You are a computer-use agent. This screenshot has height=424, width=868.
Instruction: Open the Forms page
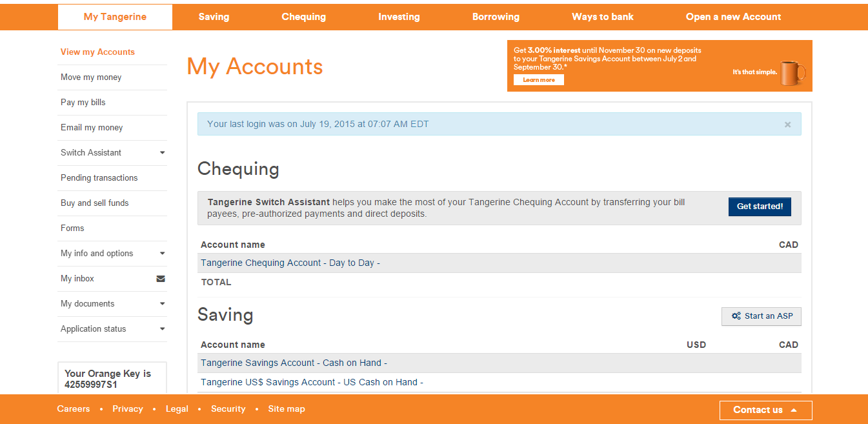pyautogui.click(x=72, y=228)
